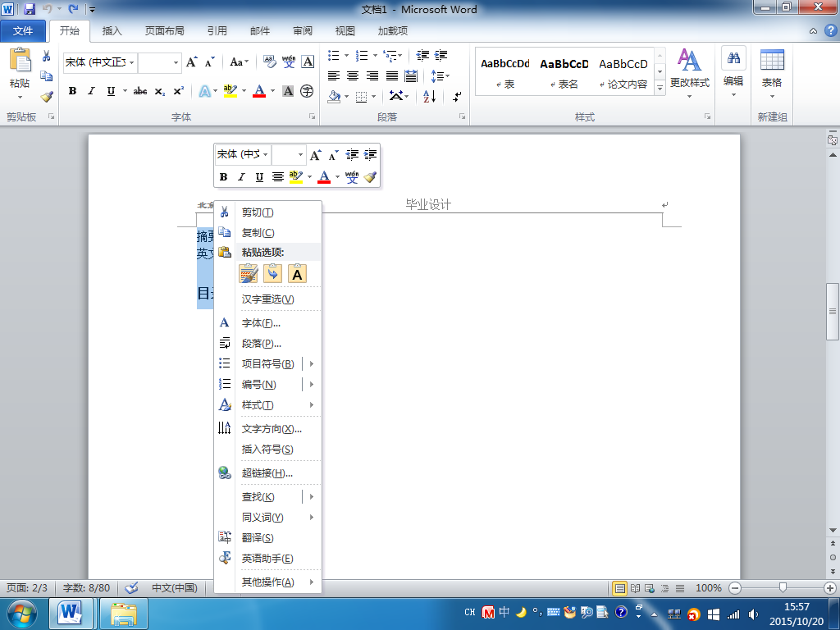
Task: Click the zoom slider handle
Action: pyautogui.click(x=782, y=588)
